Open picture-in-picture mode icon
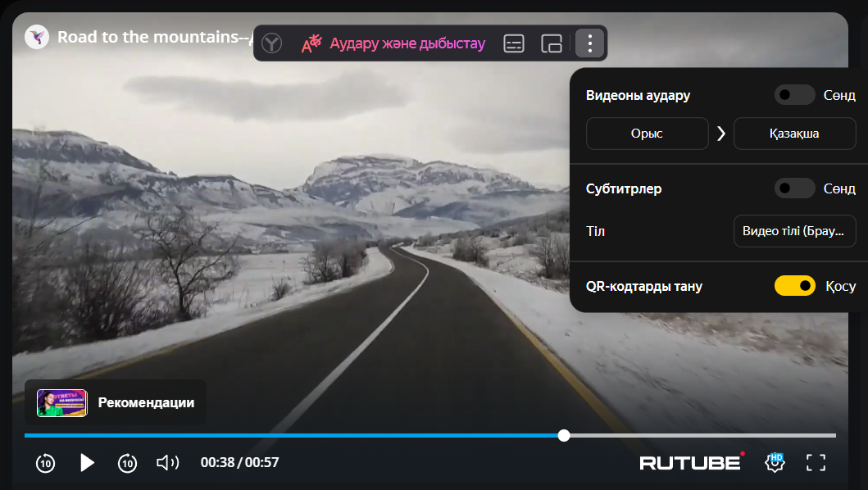The image size is (868, 490). [x=552, y=43]
